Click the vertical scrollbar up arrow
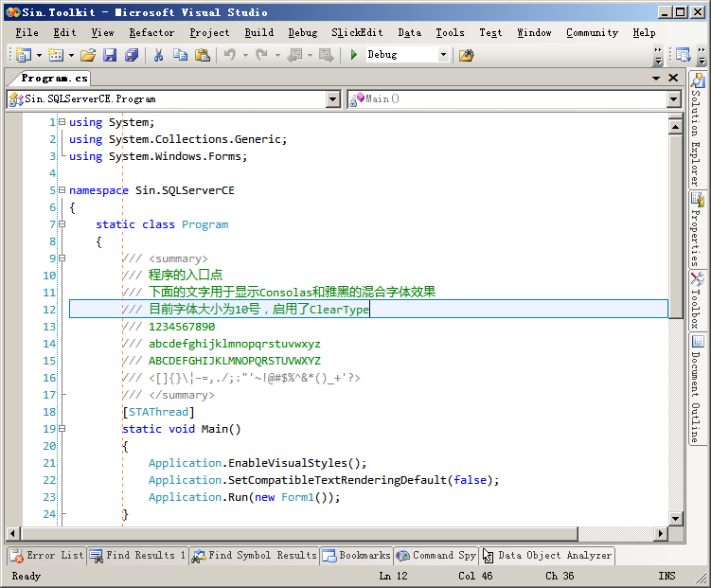The width and height of the screenshot is (711, 588). pos(675,128)
